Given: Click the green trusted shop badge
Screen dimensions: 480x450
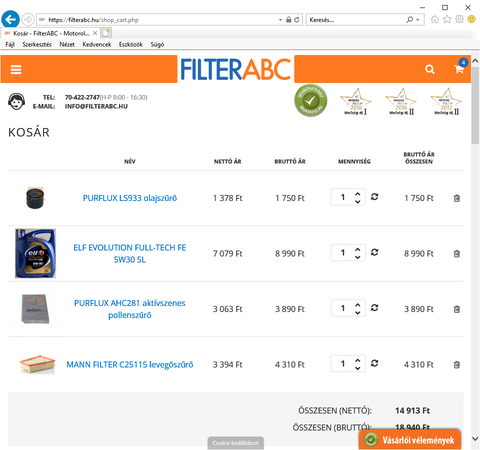Looking at the screenshot, I should pyautogui.click(x=310, y=100).
